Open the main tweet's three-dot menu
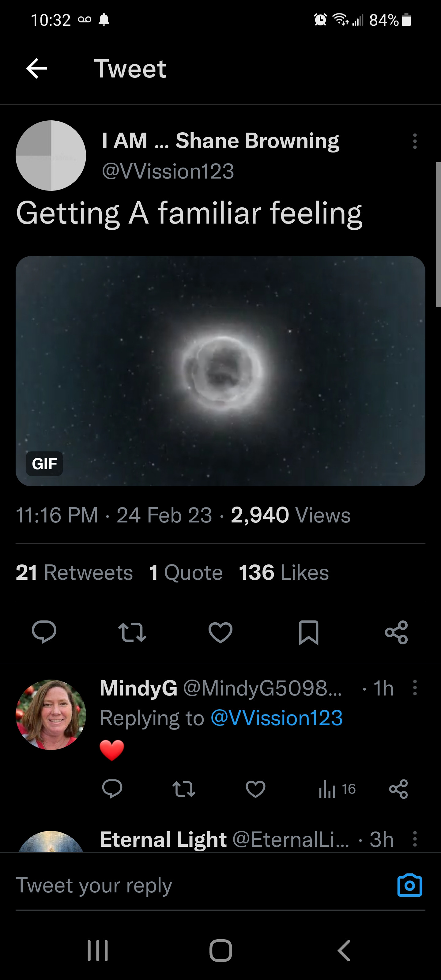The height and width of the screenshot is (980, 441). click(415, 141)
